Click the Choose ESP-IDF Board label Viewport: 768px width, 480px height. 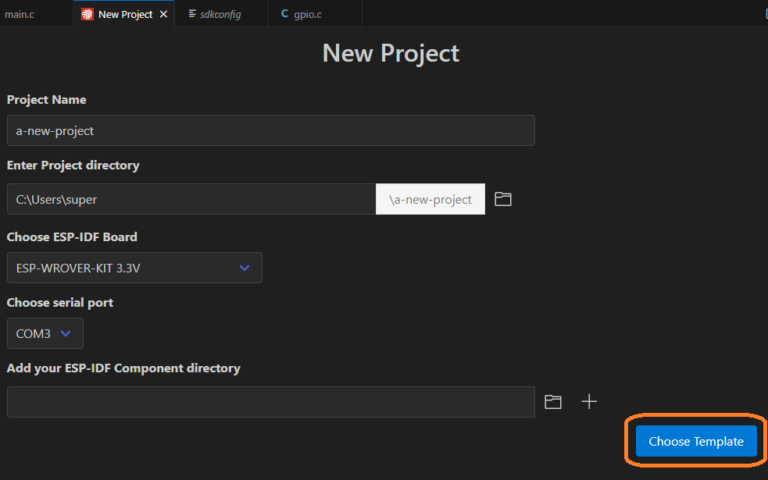pos(72,237)
